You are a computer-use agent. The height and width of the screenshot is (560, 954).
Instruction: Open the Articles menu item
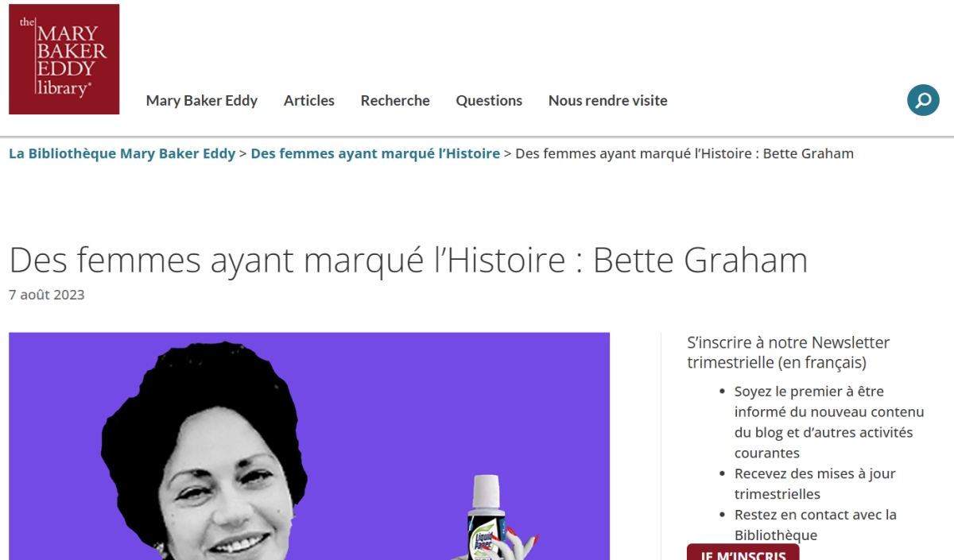pyautogui.click(x=309, y=100)
